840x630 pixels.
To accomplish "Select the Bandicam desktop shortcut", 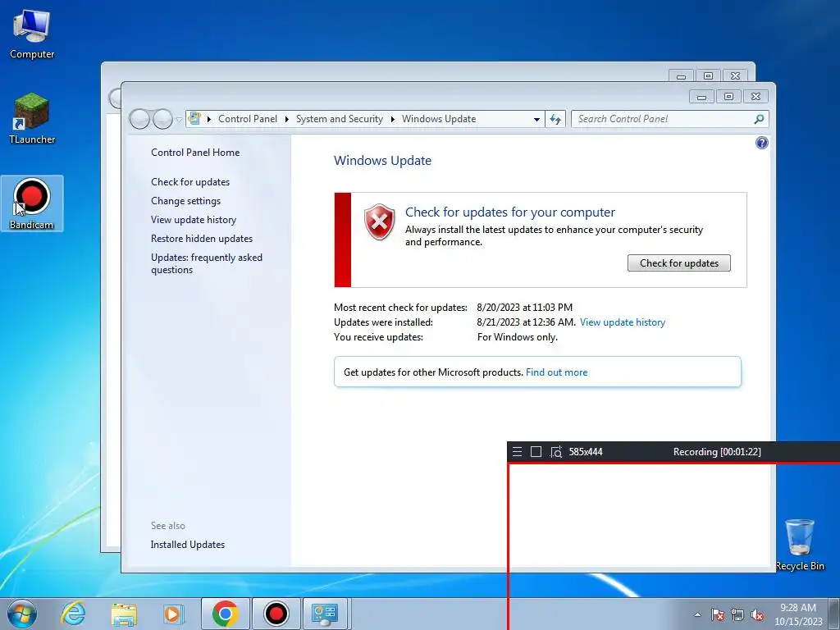I will click(x=32, y=203).
